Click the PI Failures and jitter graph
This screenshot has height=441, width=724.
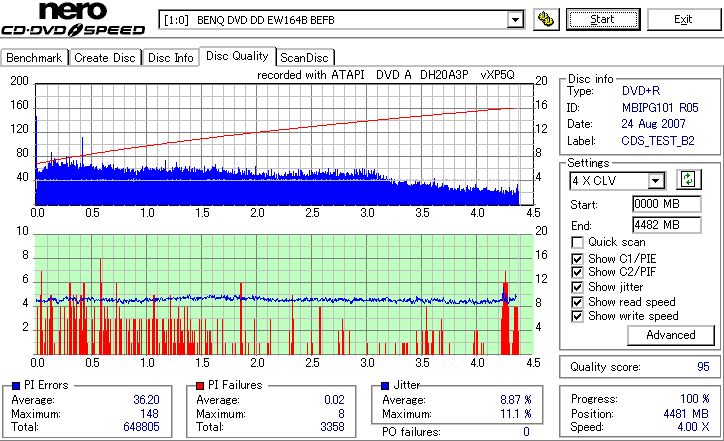pos(284,295)
